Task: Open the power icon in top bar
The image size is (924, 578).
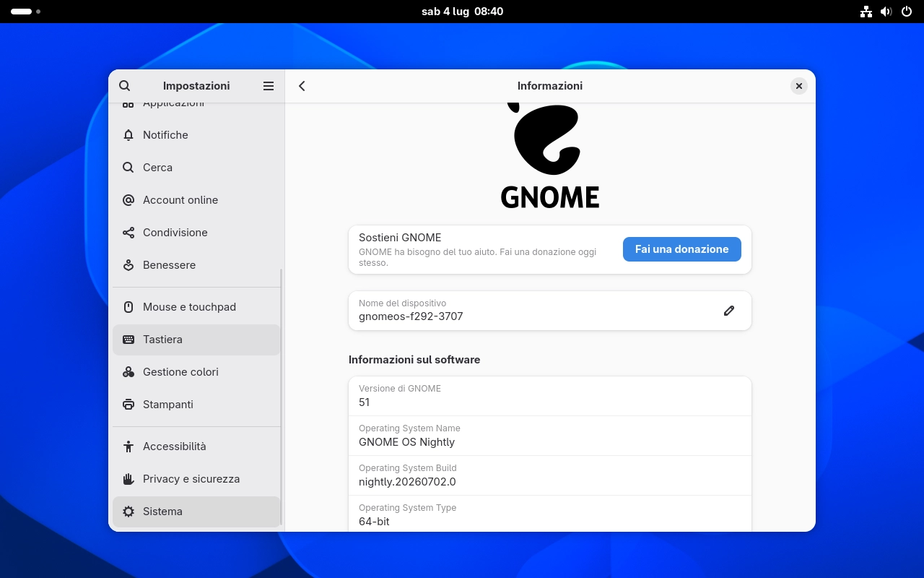Action: pyautogui.click(x=907, y=12)
